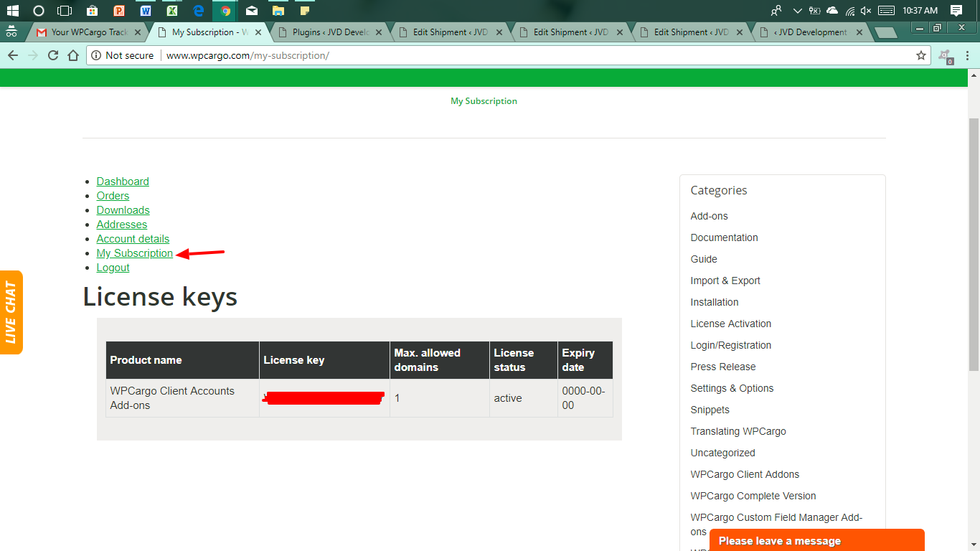
Task: Open Action Center notifications icon
Action: click(x=956, y=11)
